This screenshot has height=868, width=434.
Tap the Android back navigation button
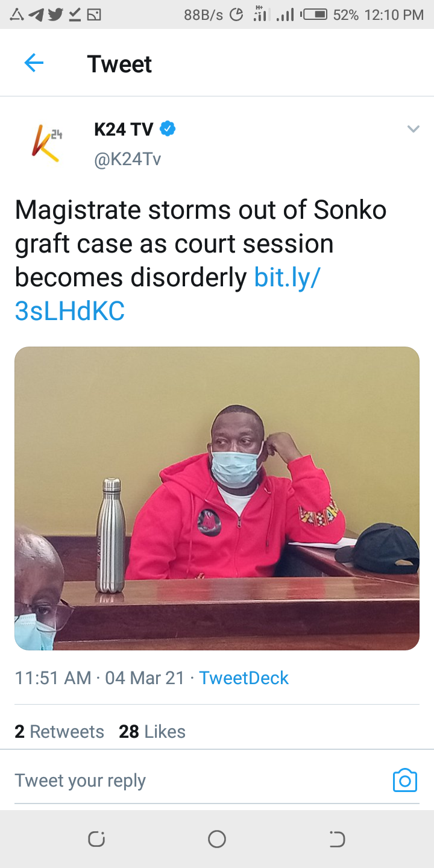(338, 839)
